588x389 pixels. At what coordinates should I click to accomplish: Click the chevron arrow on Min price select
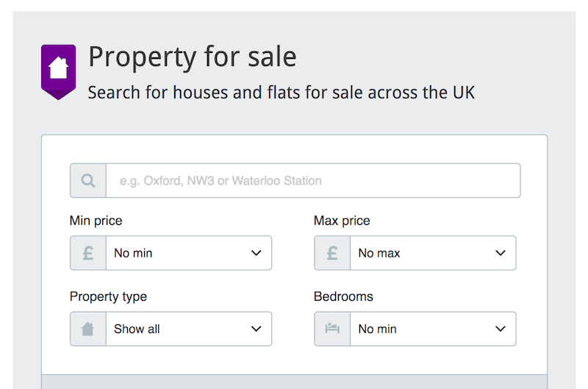(256, 253)
